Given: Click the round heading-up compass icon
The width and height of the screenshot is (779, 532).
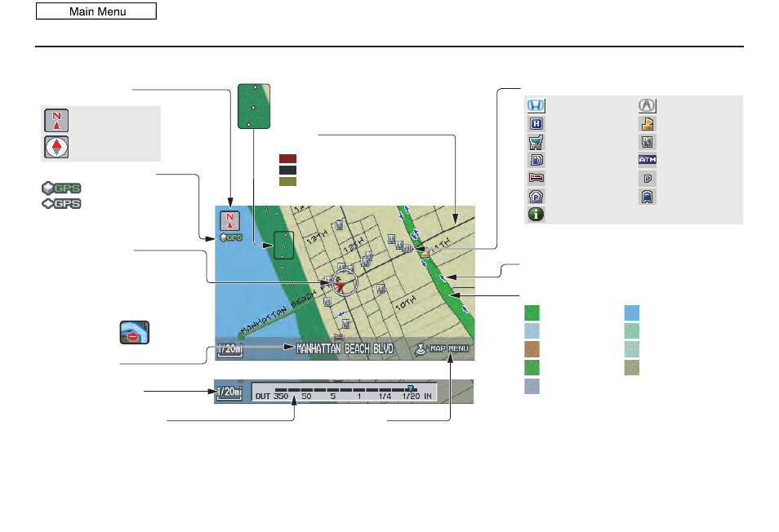Looking at the screenshot, I should coord(56,147).
